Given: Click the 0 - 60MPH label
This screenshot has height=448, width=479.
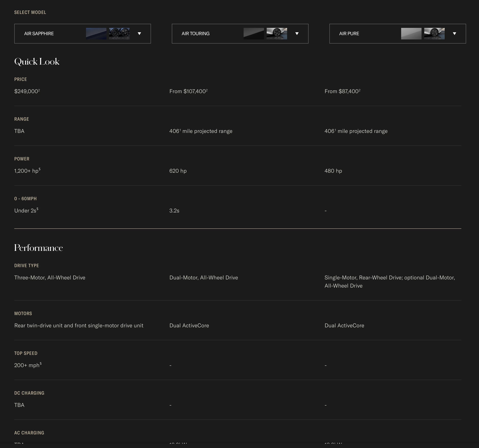Looking at the screenshot, I should pyautogui.click(x=25, y=199).
